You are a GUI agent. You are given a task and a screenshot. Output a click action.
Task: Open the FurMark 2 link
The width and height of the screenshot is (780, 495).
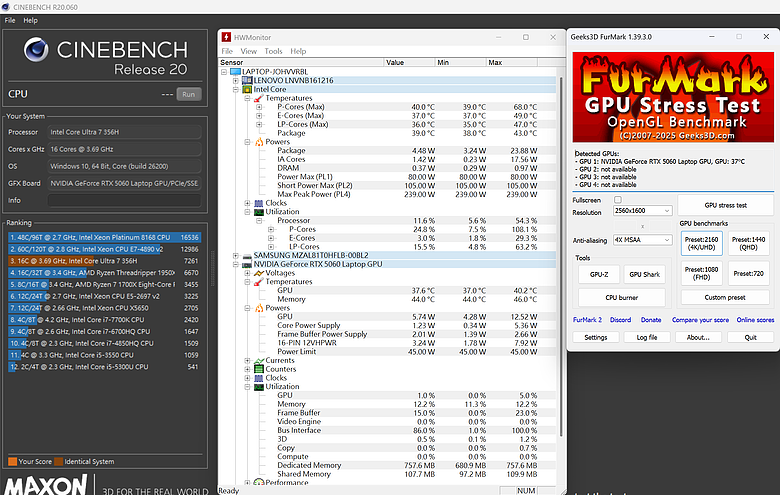(587, 320)
